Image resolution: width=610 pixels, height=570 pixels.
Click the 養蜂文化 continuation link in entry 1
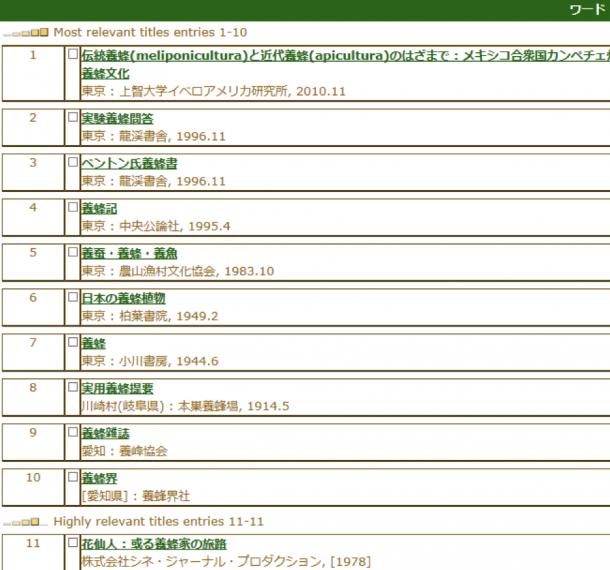(105, 74)
